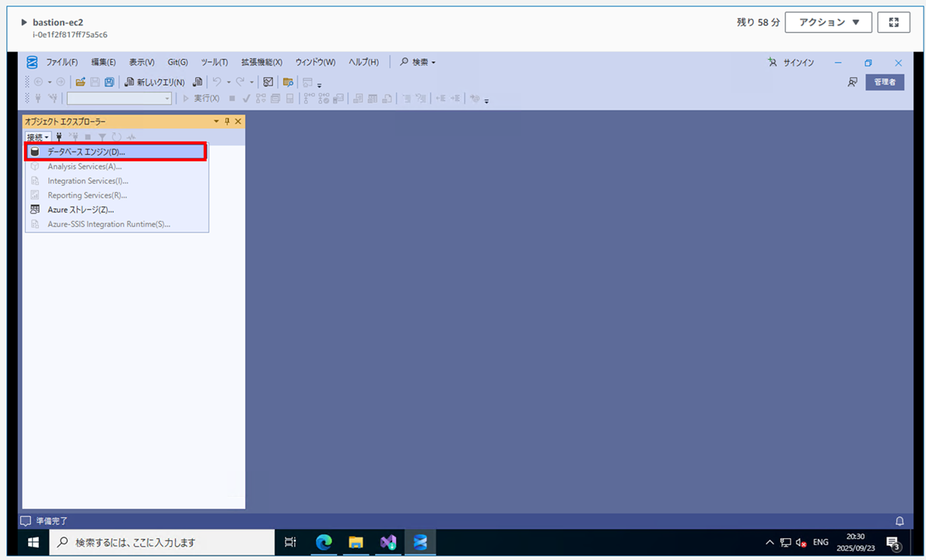Open the Undo history dropdown arrow

pos(229,82)
